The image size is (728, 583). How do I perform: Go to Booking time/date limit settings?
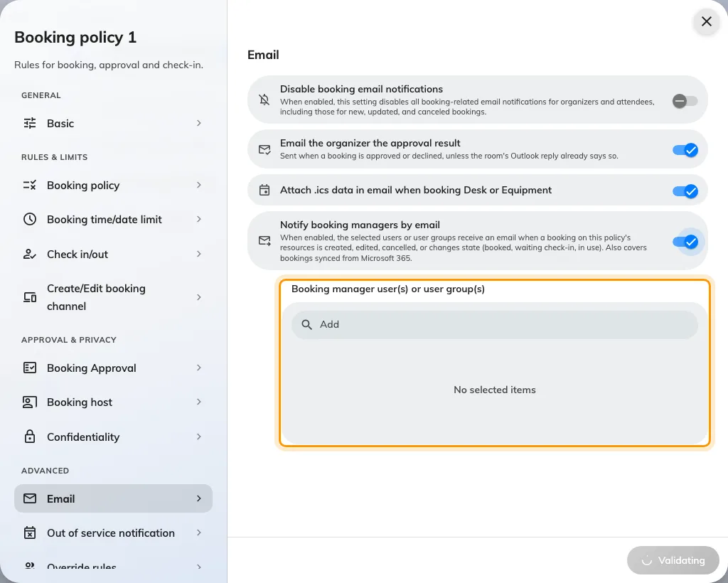coord(113,219)
